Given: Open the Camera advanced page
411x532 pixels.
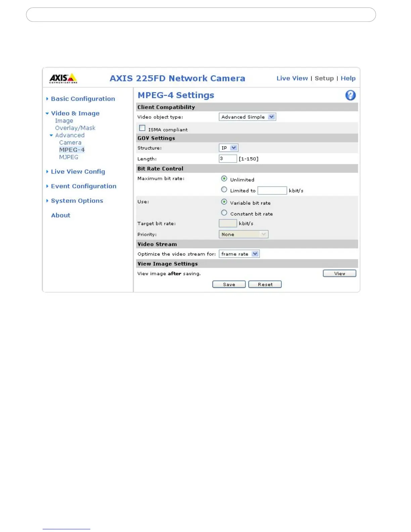Looking at the screenshot, I should [70, 143].
